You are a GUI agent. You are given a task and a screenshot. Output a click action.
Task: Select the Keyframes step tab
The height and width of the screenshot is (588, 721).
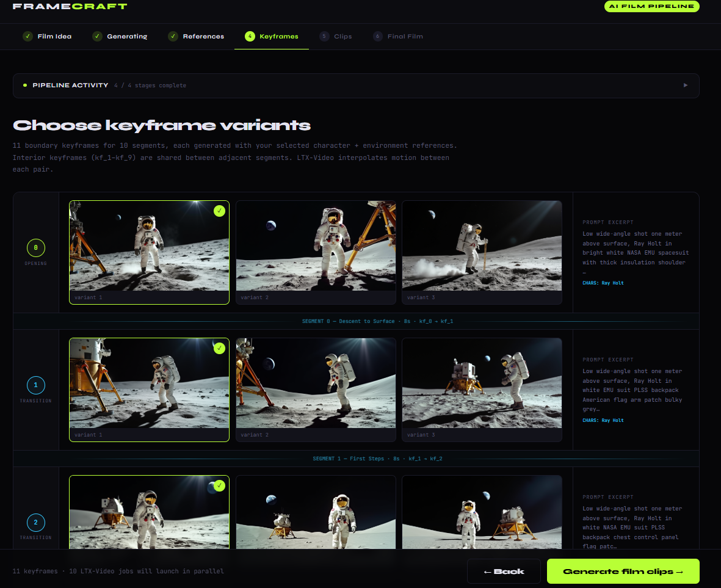(x=272, y=36)
